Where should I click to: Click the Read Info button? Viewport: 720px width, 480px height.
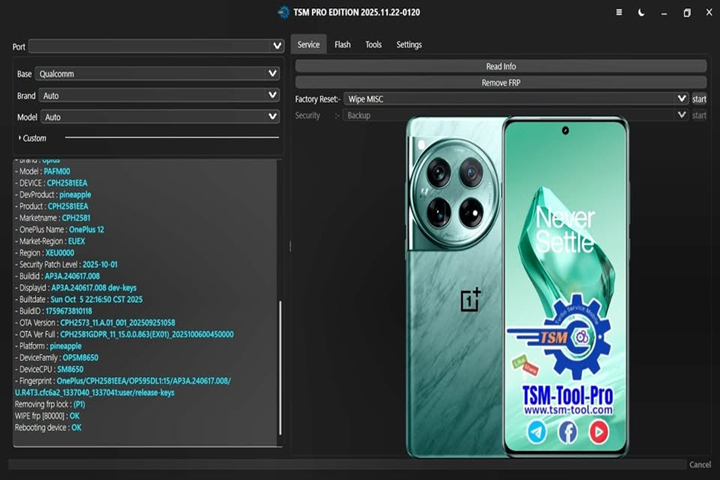pyautogui.click(x=501, y=66)
